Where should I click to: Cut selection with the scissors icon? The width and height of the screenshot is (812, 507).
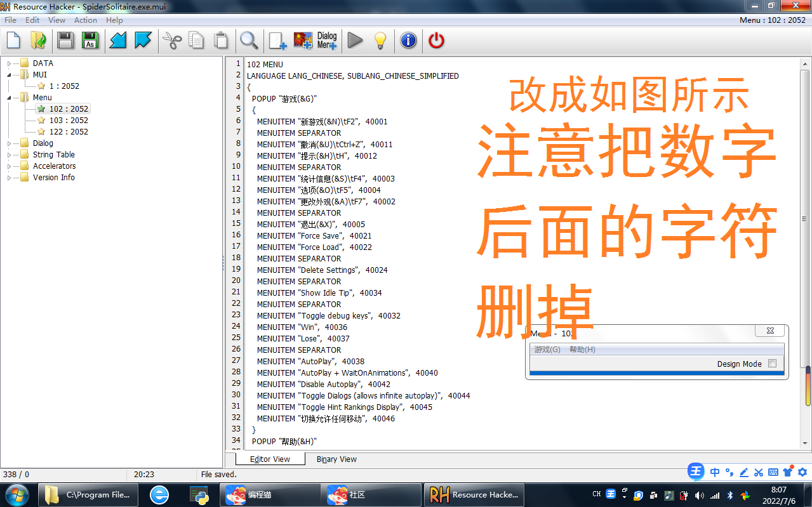(x=171, y=41)
